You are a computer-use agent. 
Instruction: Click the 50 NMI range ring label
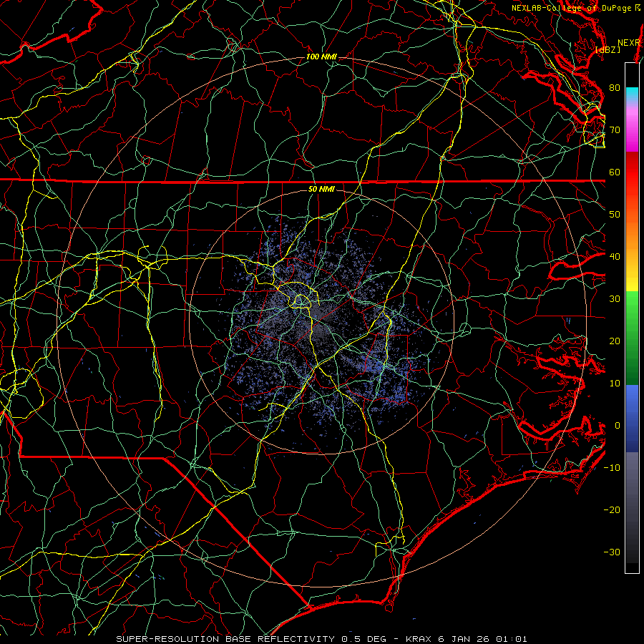pos(321,190)
